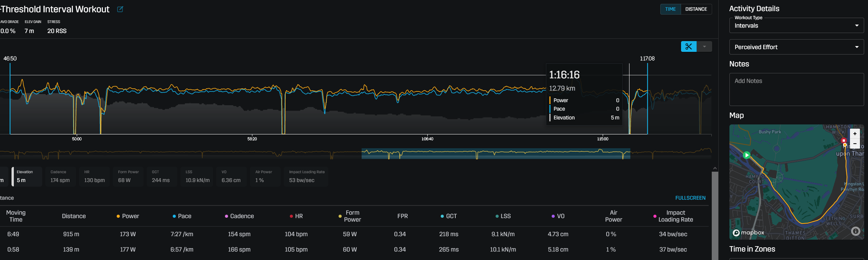Click the green route start marker
Screen dimensions: 868x260
coord(747,155)
